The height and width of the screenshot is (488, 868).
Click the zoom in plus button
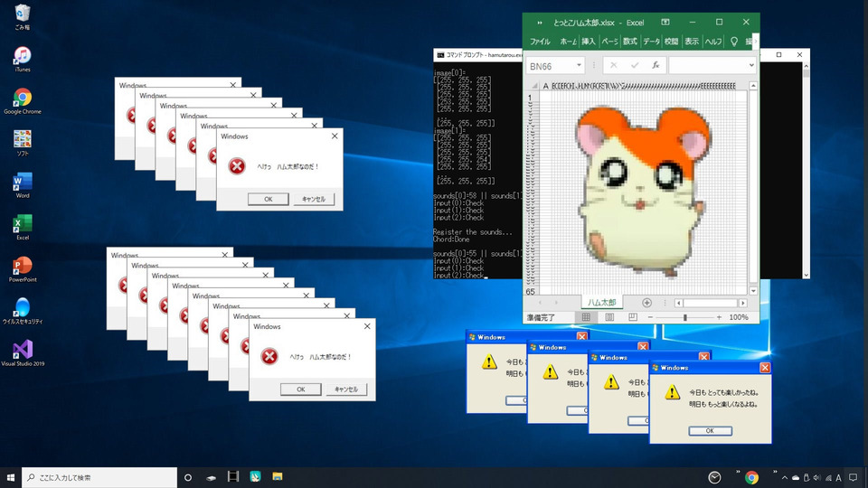(719, 317)
